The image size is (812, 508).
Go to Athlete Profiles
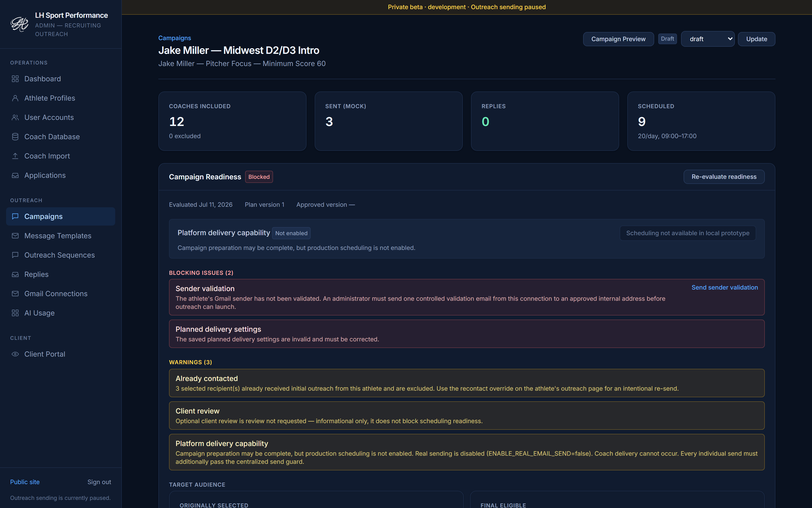click(60, 98)
